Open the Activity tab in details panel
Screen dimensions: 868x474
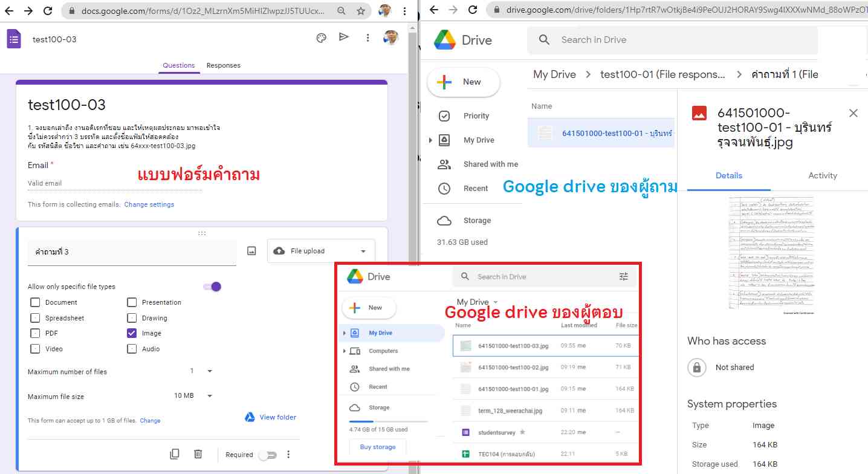(822, 175)
